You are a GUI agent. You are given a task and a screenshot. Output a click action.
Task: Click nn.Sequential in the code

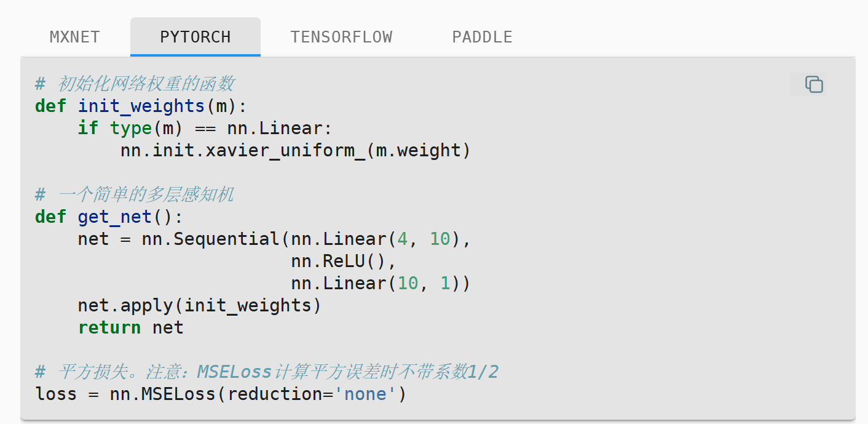pos(210,239)
